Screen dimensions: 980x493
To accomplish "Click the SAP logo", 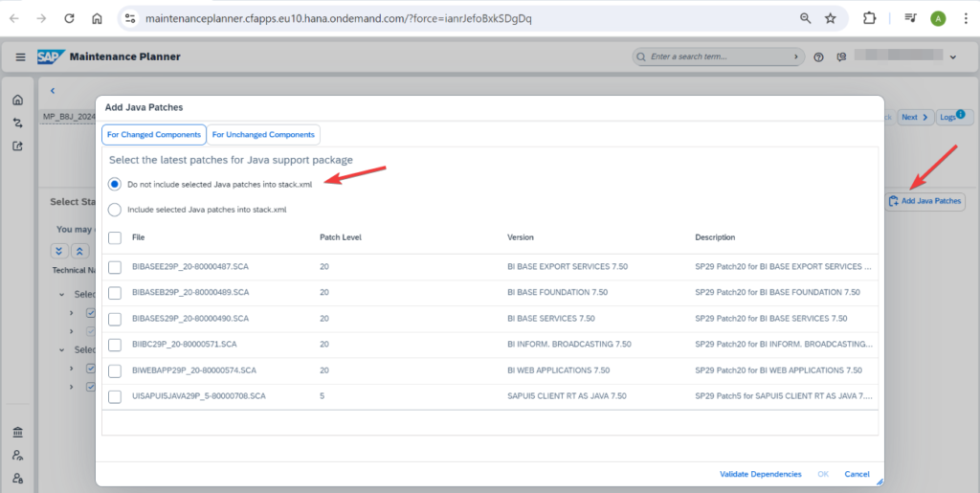I will (51, 56).
